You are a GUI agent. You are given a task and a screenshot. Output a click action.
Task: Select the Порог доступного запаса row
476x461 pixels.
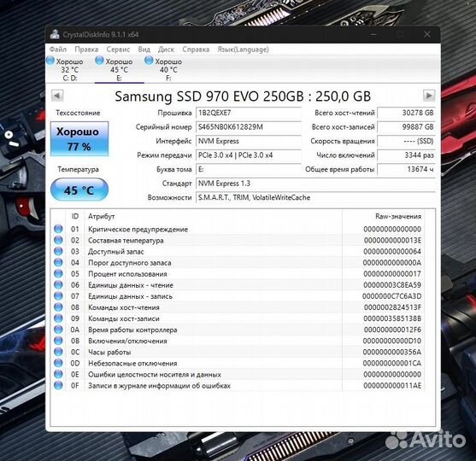coord(238,263)
